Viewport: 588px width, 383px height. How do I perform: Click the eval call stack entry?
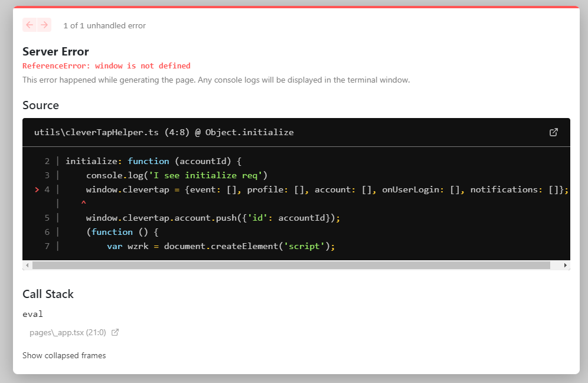[x=32, y=314]
